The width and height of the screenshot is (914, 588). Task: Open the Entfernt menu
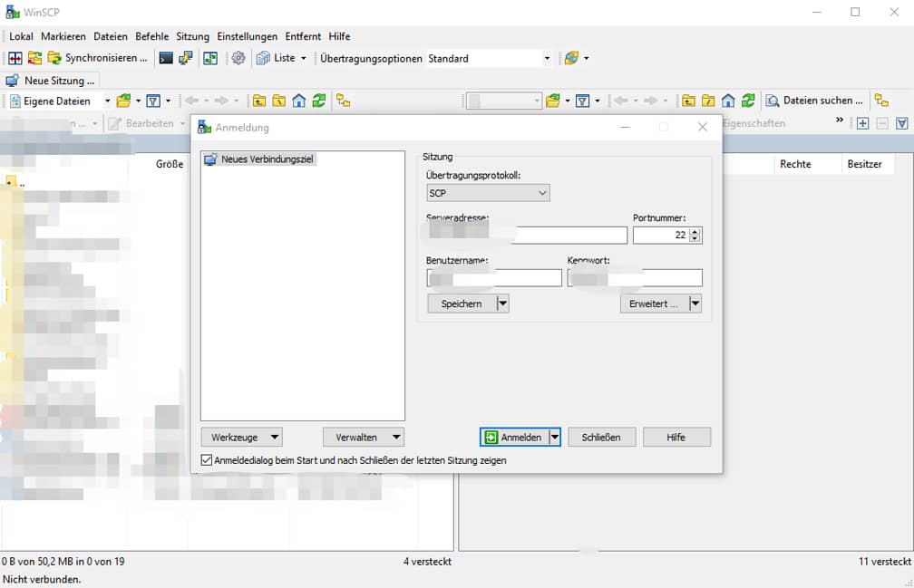pyautogui.click(x=303, y=36)
